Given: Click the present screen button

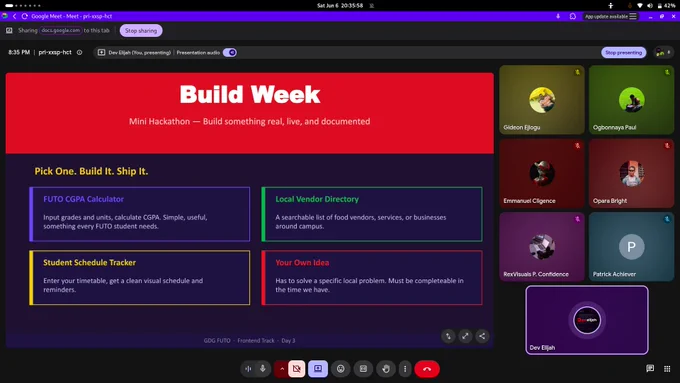Looking at the screenshot, I should [x=318, y=369].
